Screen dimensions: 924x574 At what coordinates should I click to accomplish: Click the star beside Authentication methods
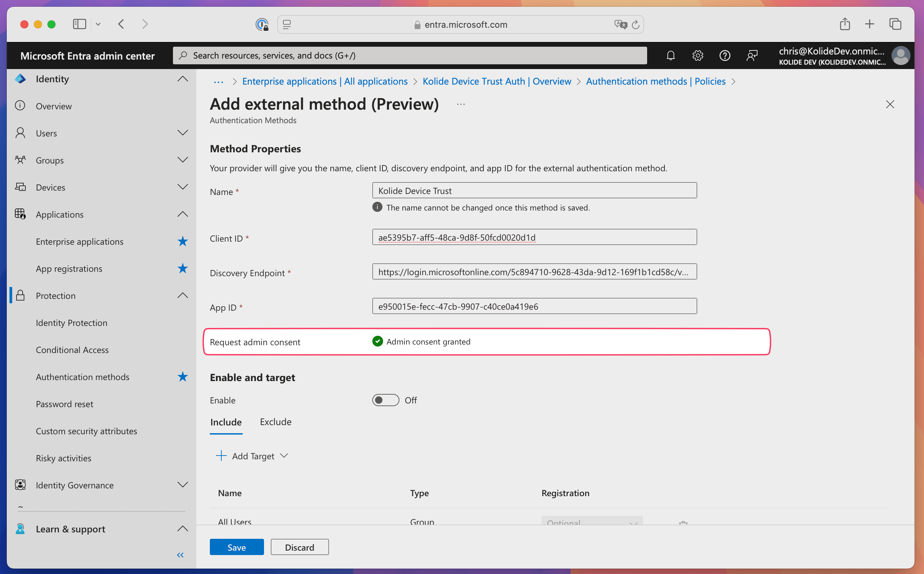pyautogui.click(x=182, y=377)
